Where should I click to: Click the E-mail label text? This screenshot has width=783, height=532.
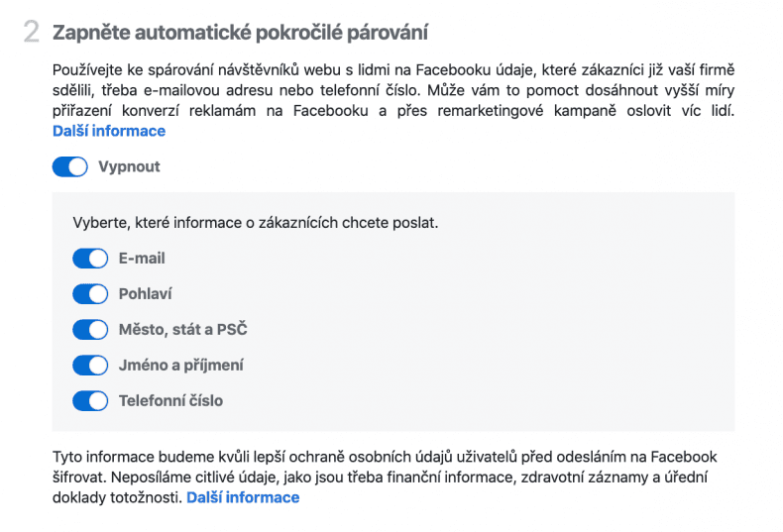142,259
